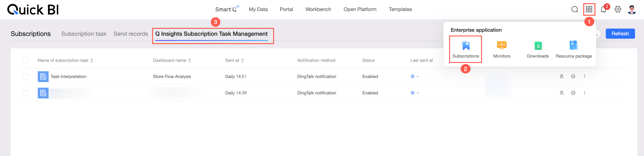Viewport: 644px width, 156px height.
Task: Select the checkbox for Daily 14:39 row
Action: coord(25,93)
